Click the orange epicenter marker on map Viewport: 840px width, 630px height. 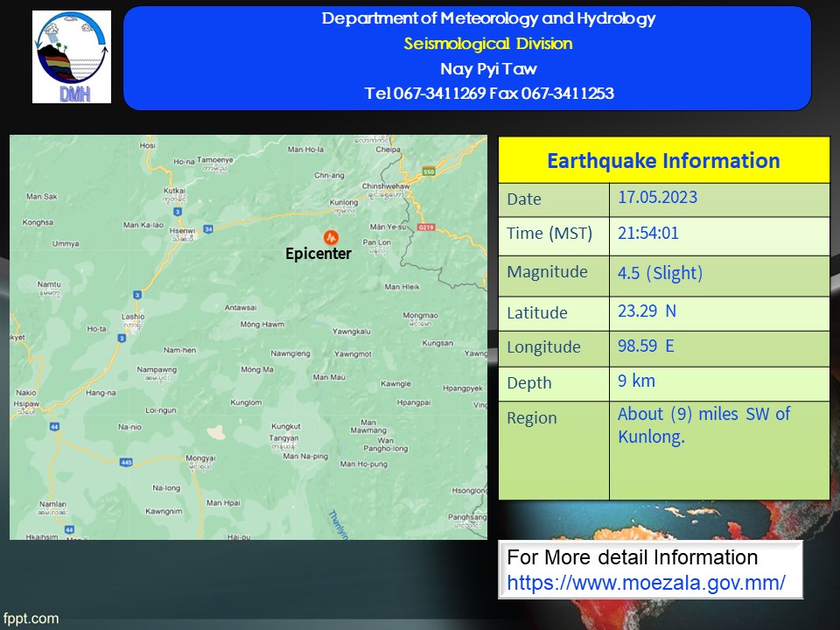click(x=331, y=237)
